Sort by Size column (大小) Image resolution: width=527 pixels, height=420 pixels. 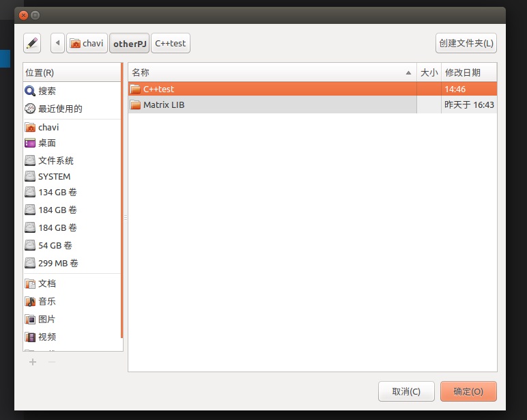click(429, 72)
